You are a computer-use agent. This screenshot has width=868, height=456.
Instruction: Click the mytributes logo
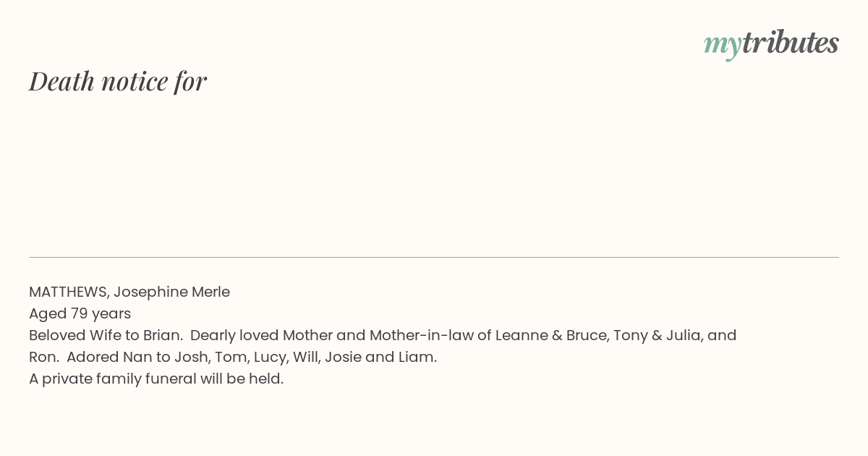[x=771, y=44]
